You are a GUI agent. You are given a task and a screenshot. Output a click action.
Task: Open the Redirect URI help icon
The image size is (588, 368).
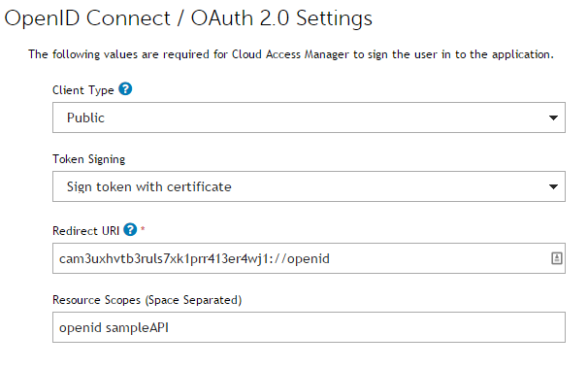(130, 229)
